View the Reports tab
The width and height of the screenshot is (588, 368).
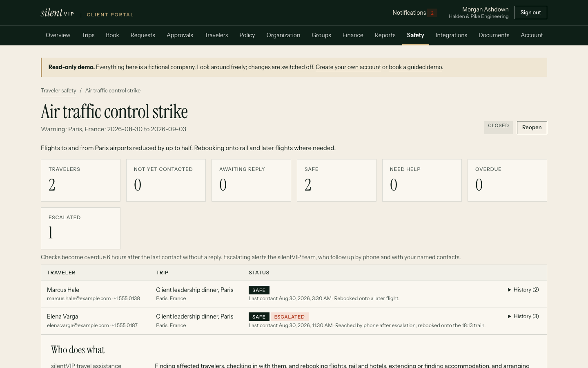point(385,35)
